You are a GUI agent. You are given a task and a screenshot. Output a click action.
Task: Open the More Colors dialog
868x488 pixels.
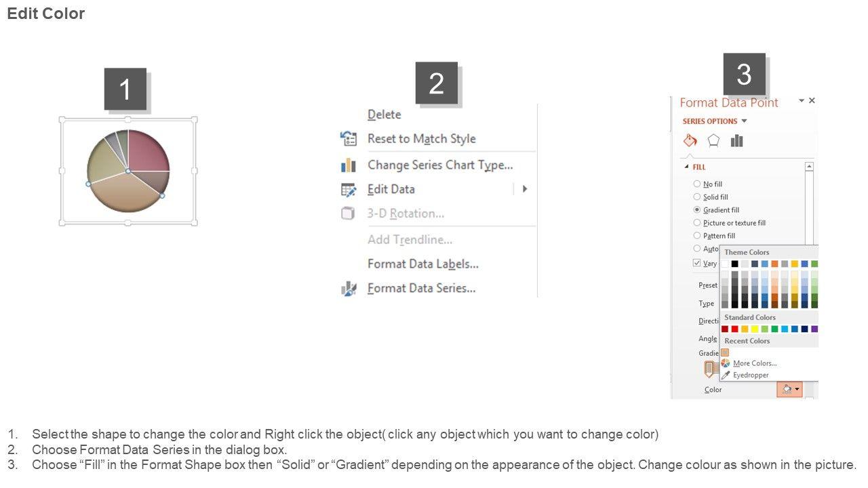tap(754, 363)
